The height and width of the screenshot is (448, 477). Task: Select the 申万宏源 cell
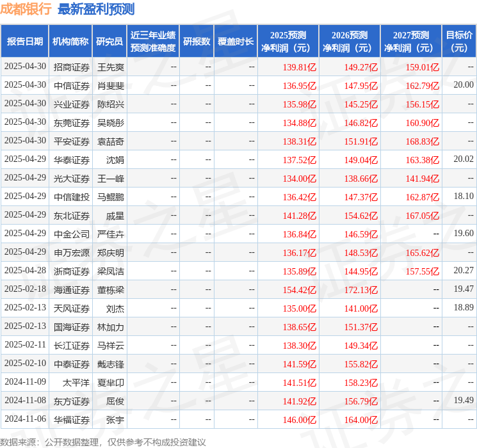pyautogui.click(x=72, y=252)
